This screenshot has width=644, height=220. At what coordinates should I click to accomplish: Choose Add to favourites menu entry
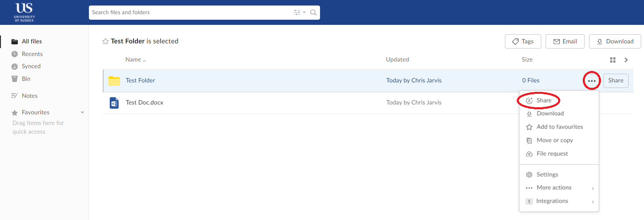[559, 127]
